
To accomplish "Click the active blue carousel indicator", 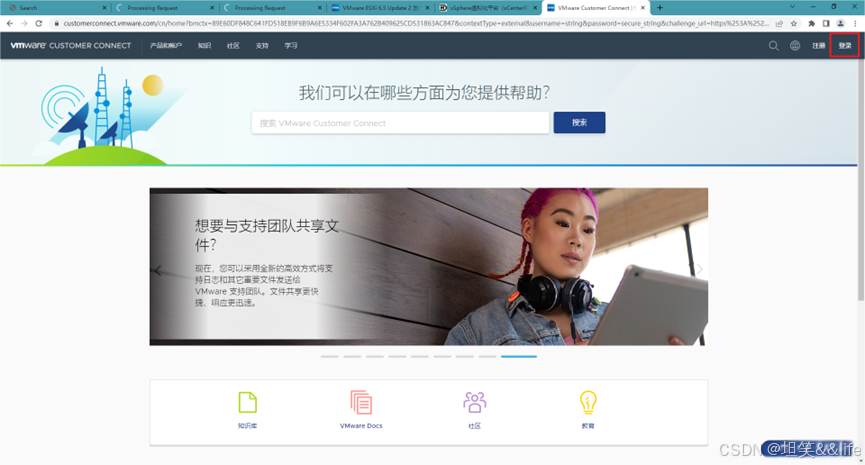I will pos(519,356).
